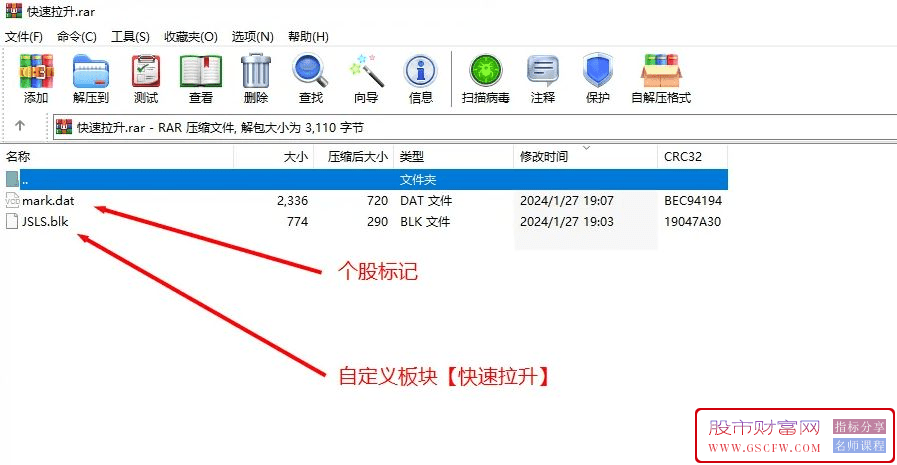The height and width of the screenshot is (465, 897).
Task: Go up one level with arrow button
Action: click(x=20, y=126)
